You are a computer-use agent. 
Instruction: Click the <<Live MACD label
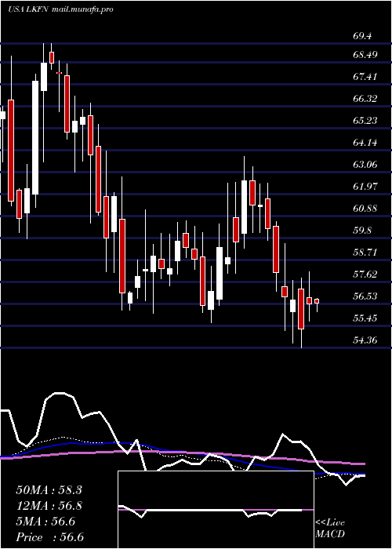330,529
